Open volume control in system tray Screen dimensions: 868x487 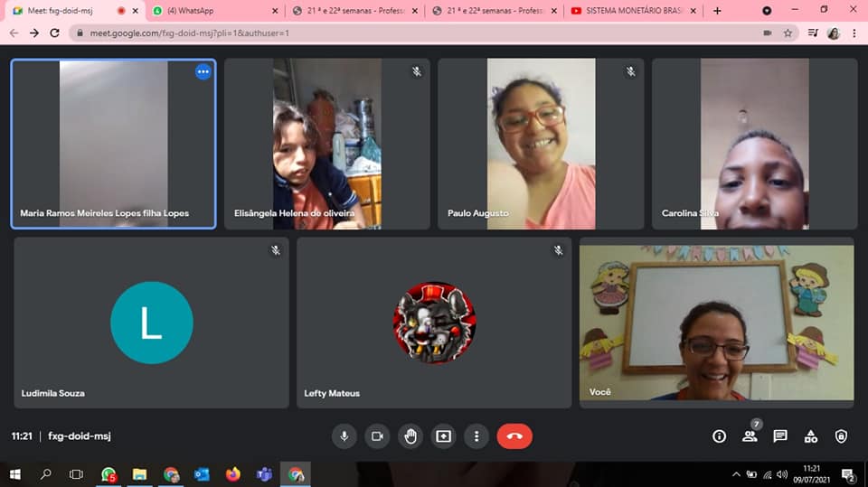[781, 474]
